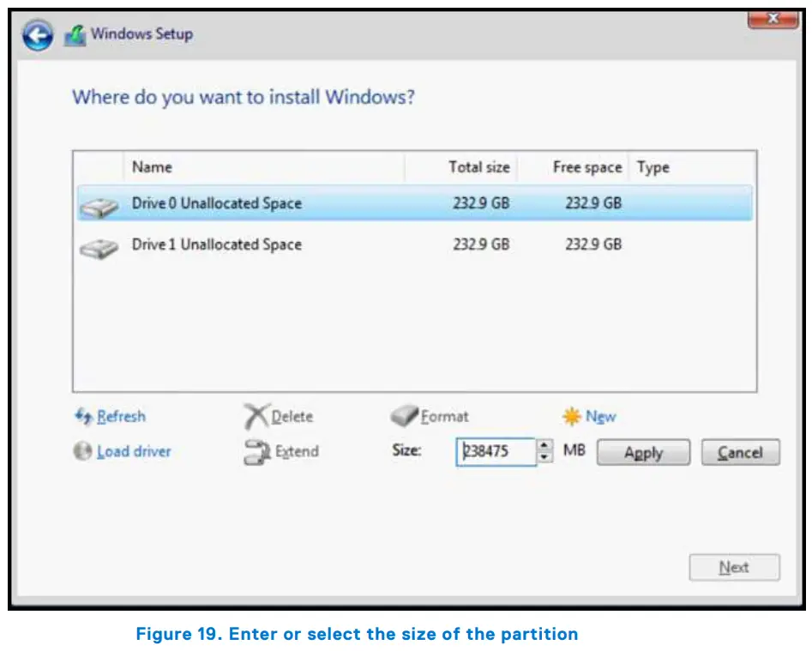The width and height of the screenshot is (812, 651).
Task: Click the Next button
Action: [734, 566]
